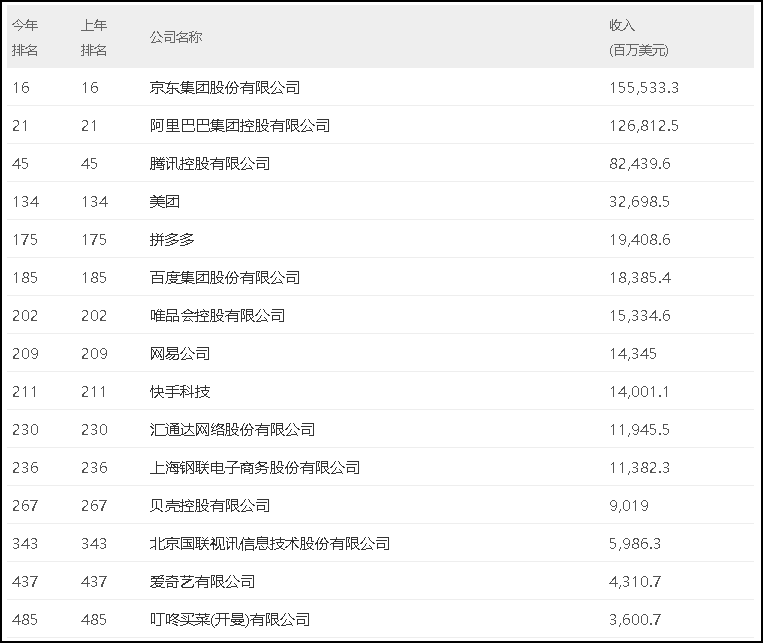Click revenue value 4,310.7
This screenshot has height=643, width=763.
click(635, 581)
